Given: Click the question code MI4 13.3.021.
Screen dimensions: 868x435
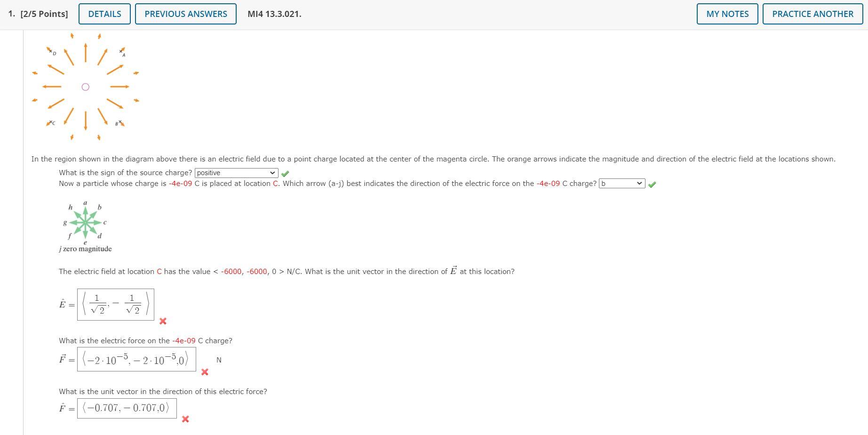Looking at the screenshot, I should [274, 14].
